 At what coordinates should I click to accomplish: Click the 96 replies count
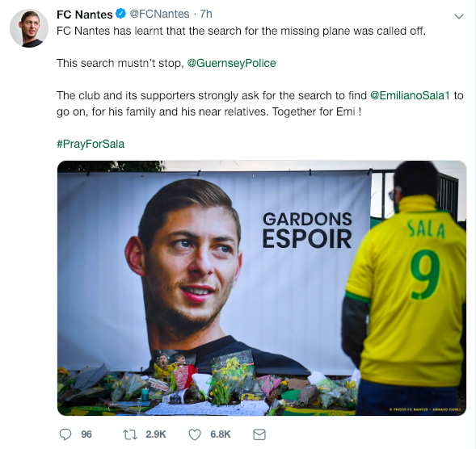[x=86, y=434]
